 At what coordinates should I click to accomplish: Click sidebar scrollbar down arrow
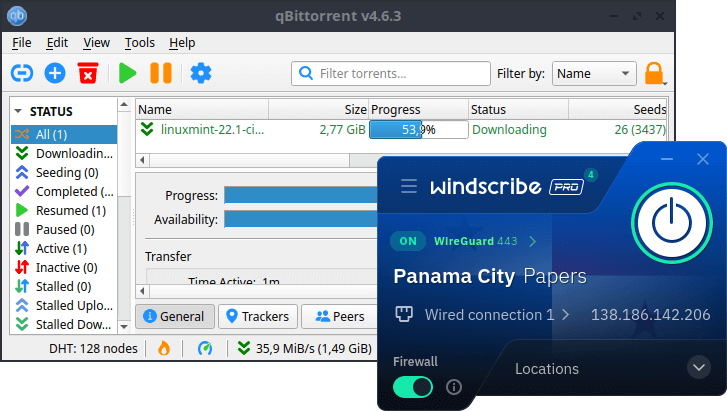(x=124, y=327)
